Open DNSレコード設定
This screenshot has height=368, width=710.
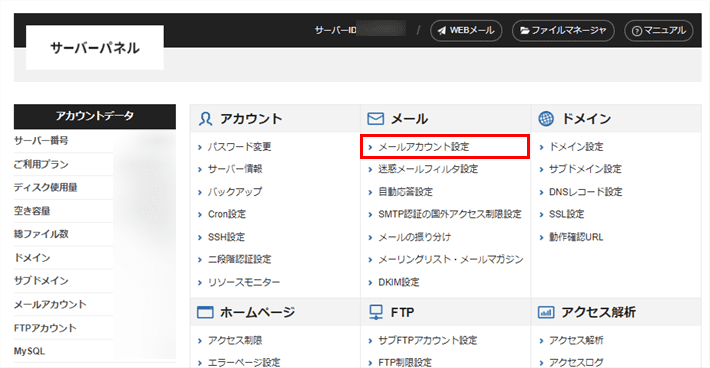(x=585, y=191)
